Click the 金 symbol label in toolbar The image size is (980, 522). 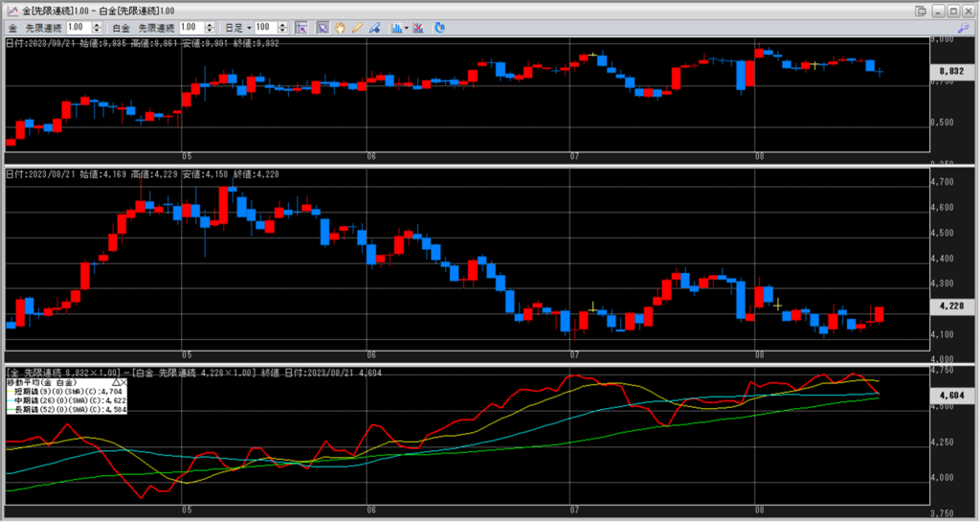[12, 28]
